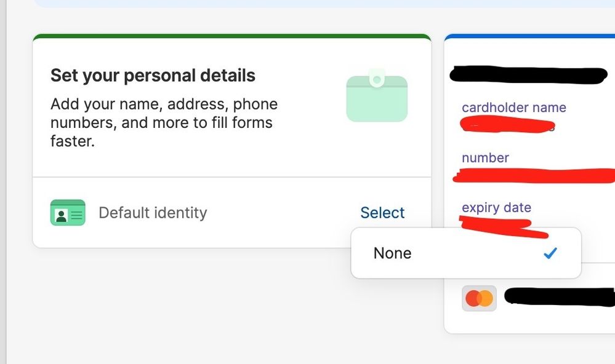Viewport: 615px width, 364px height.
Task: Click the green wallet illustration icon
Action: [377, 95]
